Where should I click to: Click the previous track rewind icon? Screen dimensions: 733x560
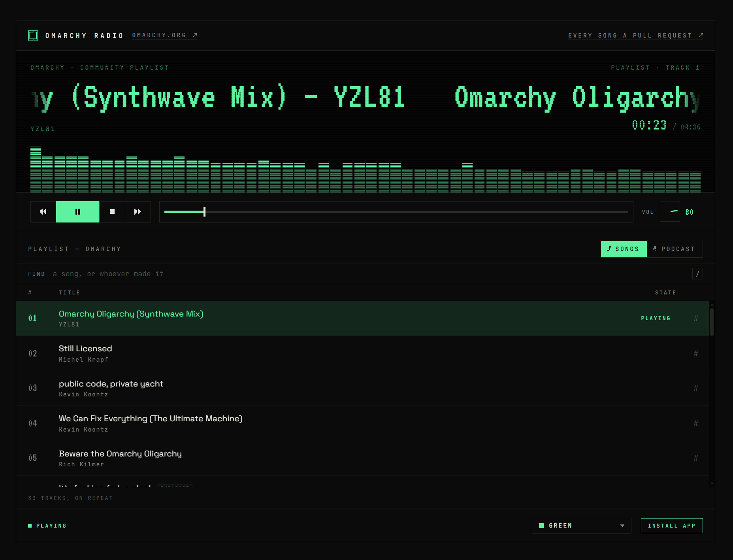(43, 212)
